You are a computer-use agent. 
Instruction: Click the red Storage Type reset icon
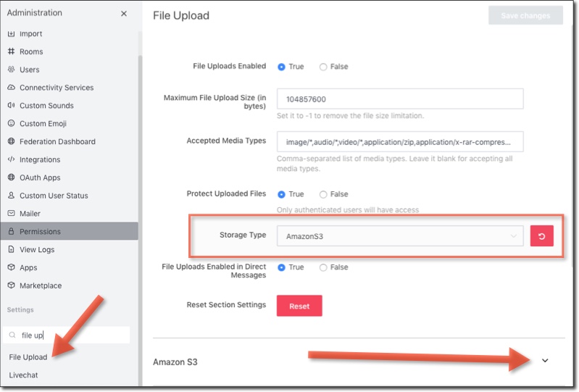pyautogui.click(x=541, y=235)
